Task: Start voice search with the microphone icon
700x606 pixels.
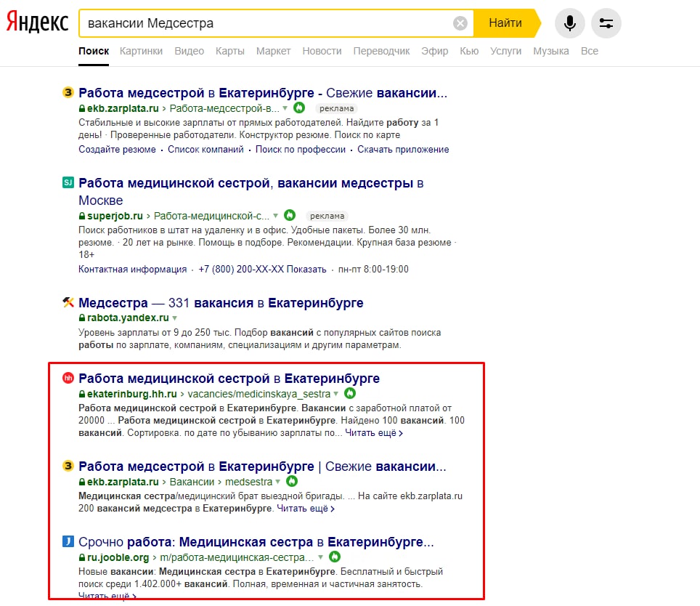Action: (x=569, y=23)
